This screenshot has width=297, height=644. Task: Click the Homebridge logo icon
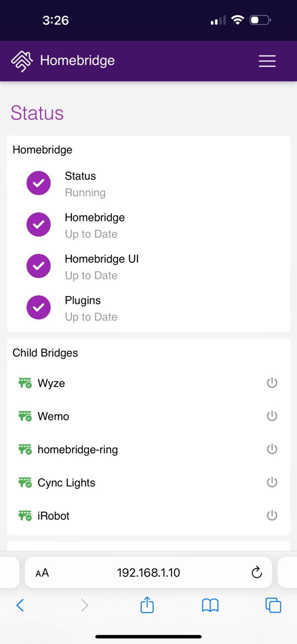[22, 61]
